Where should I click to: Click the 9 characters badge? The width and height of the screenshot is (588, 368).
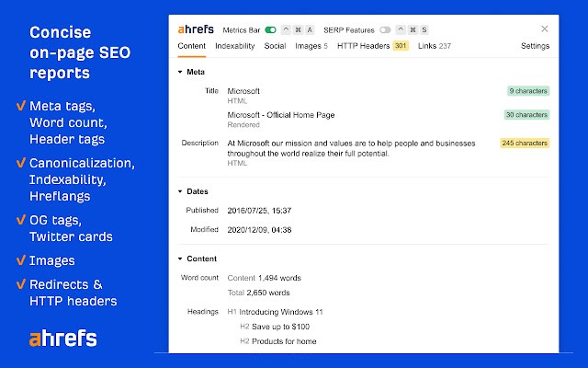(528, 91)
